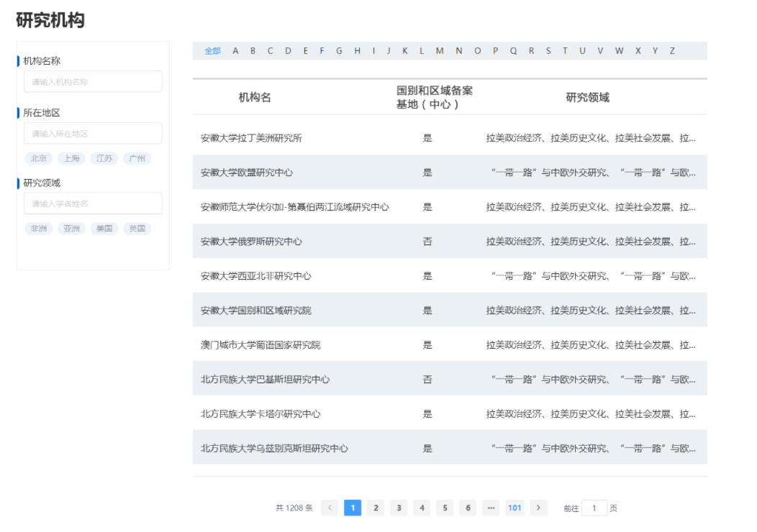Jump to last page 101
Screen dimensions: 757x532
[x=515, y=508]
